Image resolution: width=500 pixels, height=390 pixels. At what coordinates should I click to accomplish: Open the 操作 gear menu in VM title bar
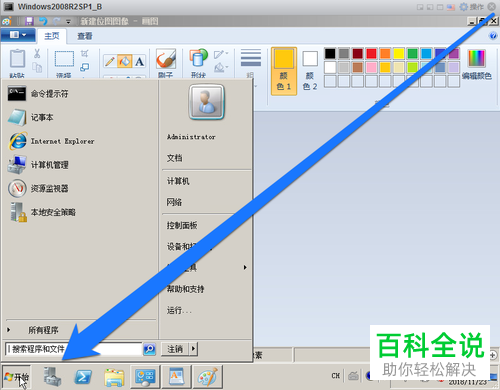[x=471, y=7]
